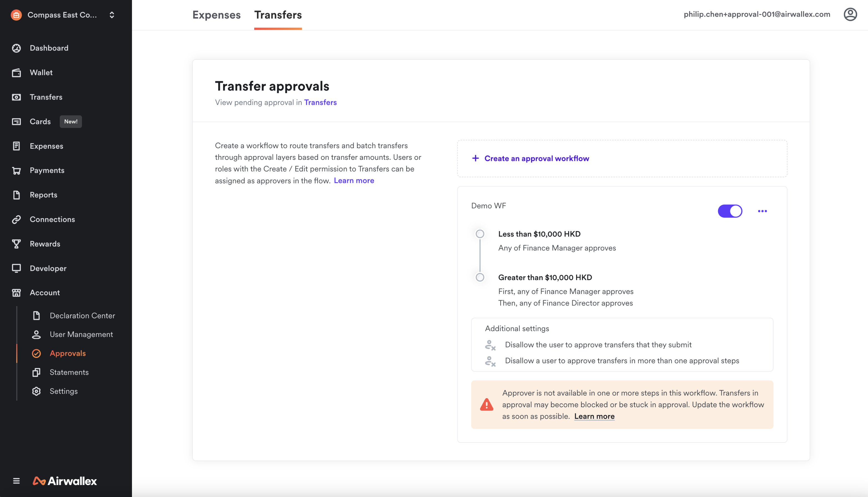The image size is (868, 497).
Task: Click the Reports sidebar icon
Action: [x=17, y=195]
